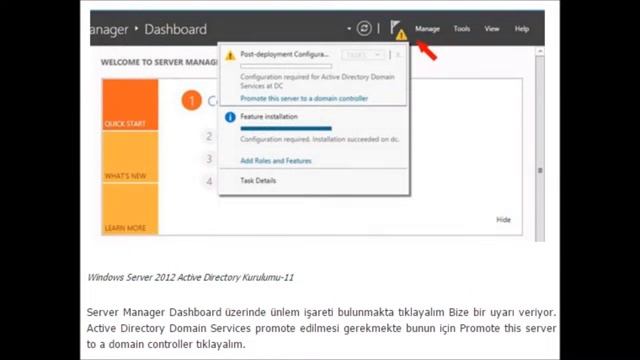Open the Help menu
Screen dimensions: 640x360
pos(522,29)
